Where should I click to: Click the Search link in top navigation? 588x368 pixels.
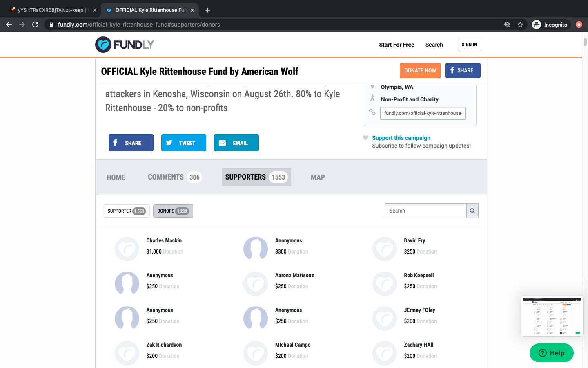434,45
